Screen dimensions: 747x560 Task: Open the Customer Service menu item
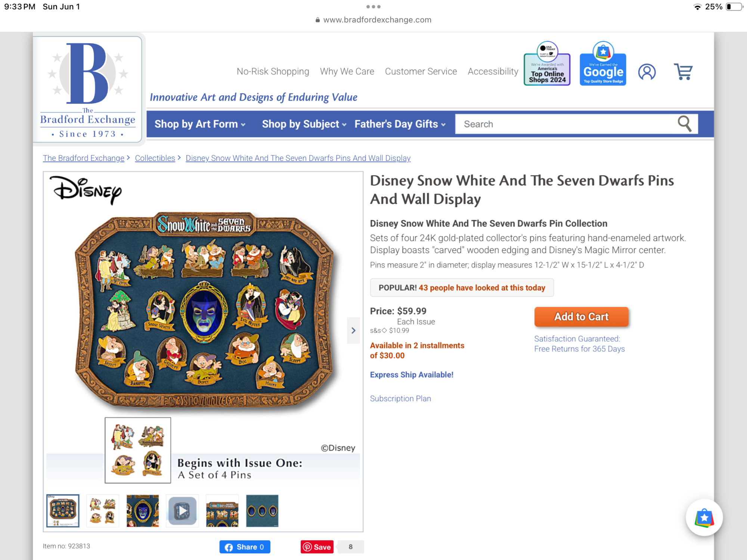421,71
